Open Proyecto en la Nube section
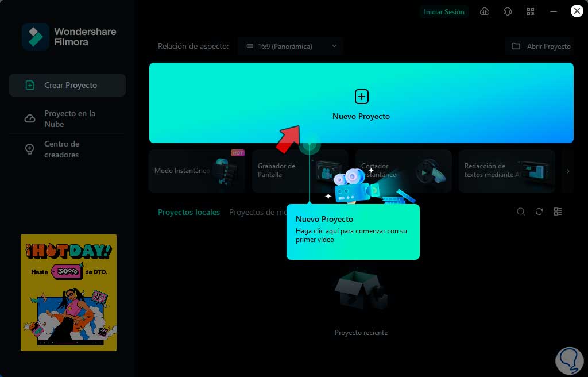 [68, 118]
